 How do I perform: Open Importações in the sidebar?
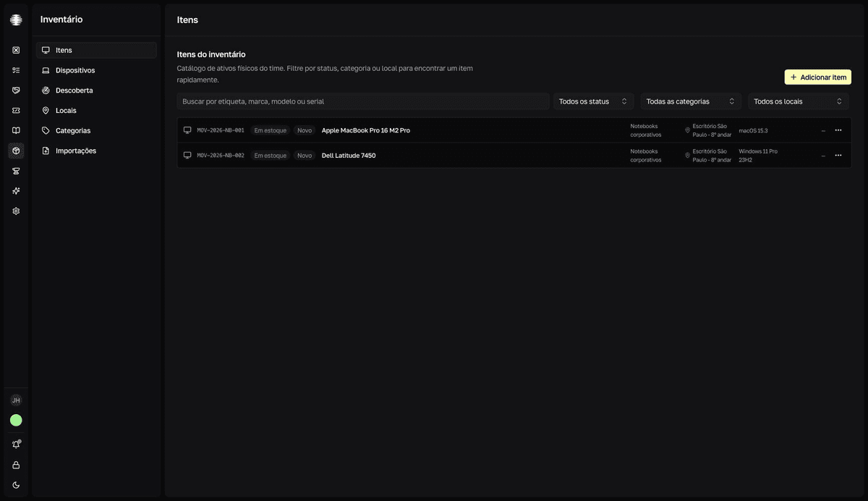[x=96, y=151]
